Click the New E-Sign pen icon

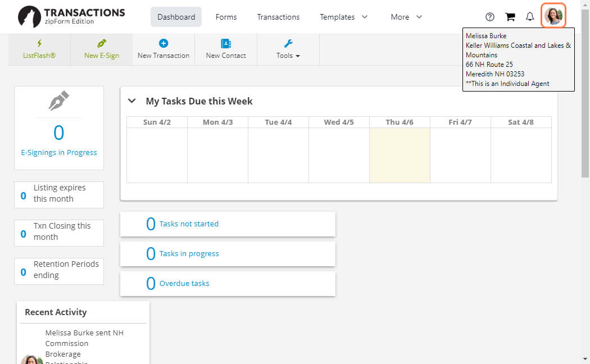[x=102, y=43]
